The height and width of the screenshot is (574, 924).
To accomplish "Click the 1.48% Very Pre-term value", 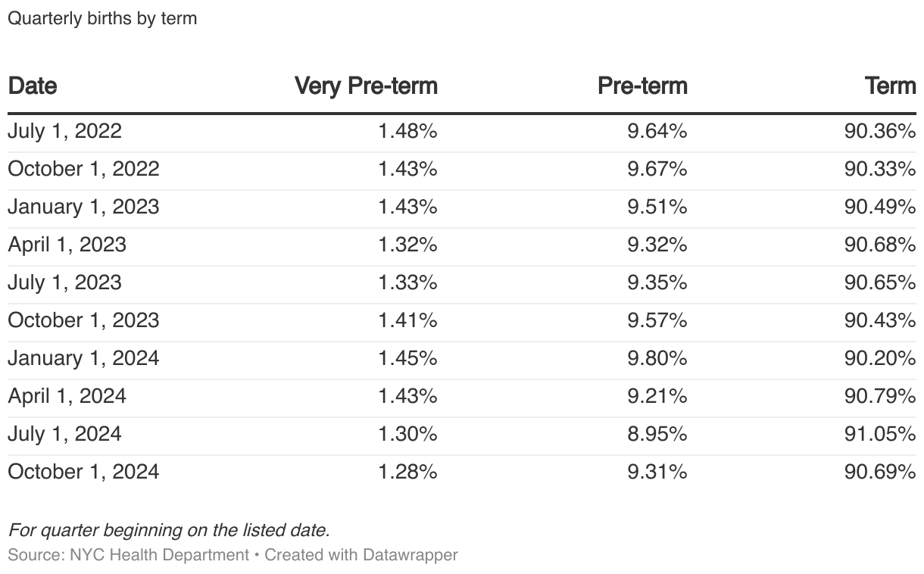I will [407, 131].
